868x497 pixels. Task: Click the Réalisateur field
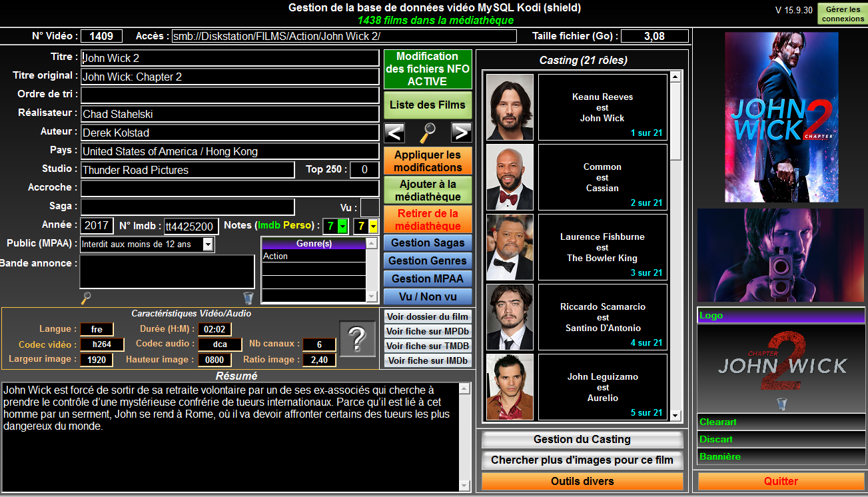[230, 114]
